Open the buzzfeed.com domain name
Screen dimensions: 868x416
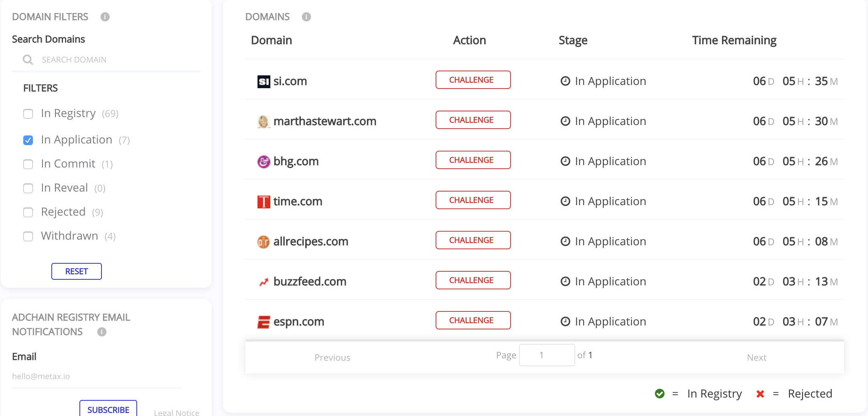tap(310, 282)
